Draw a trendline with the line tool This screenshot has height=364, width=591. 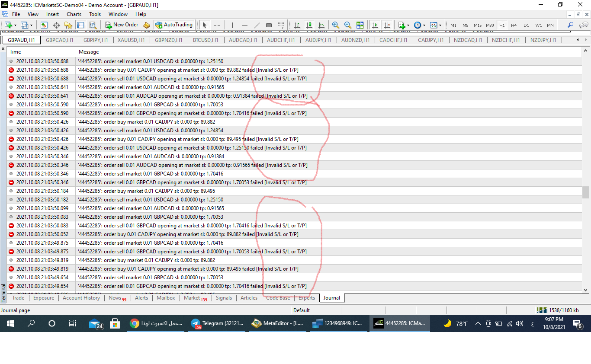[257, 25]
